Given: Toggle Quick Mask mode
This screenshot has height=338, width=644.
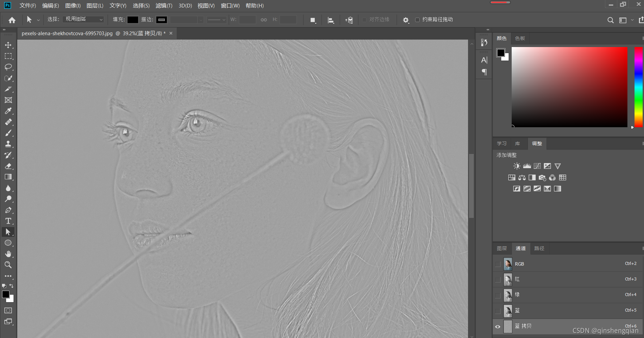Looking at the screenshot, I should tap(8, 311).
